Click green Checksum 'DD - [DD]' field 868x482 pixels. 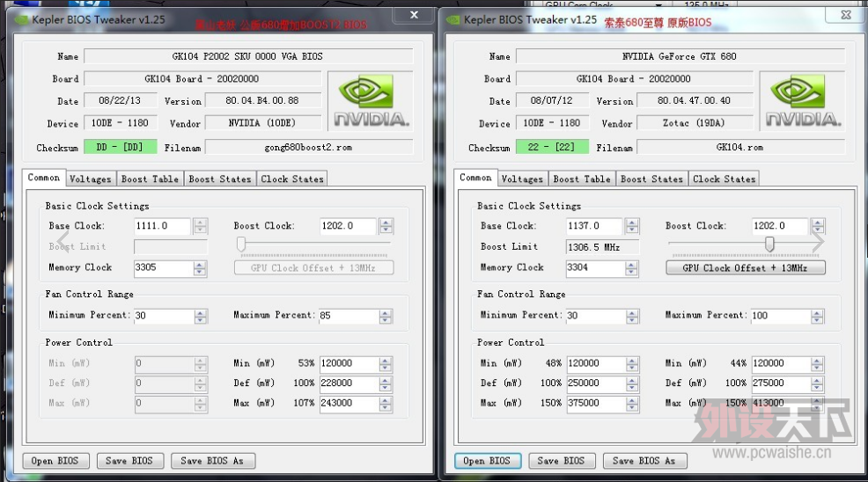click(120, 147)
